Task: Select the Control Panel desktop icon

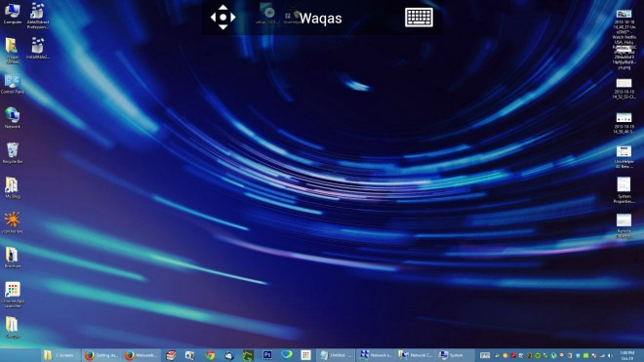Action: tap(13, 84)
